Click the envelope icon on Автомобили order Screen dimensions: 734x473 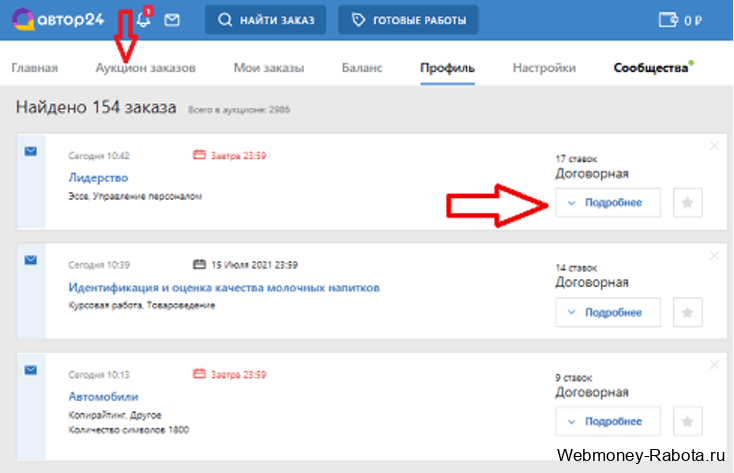click(31, 370)
